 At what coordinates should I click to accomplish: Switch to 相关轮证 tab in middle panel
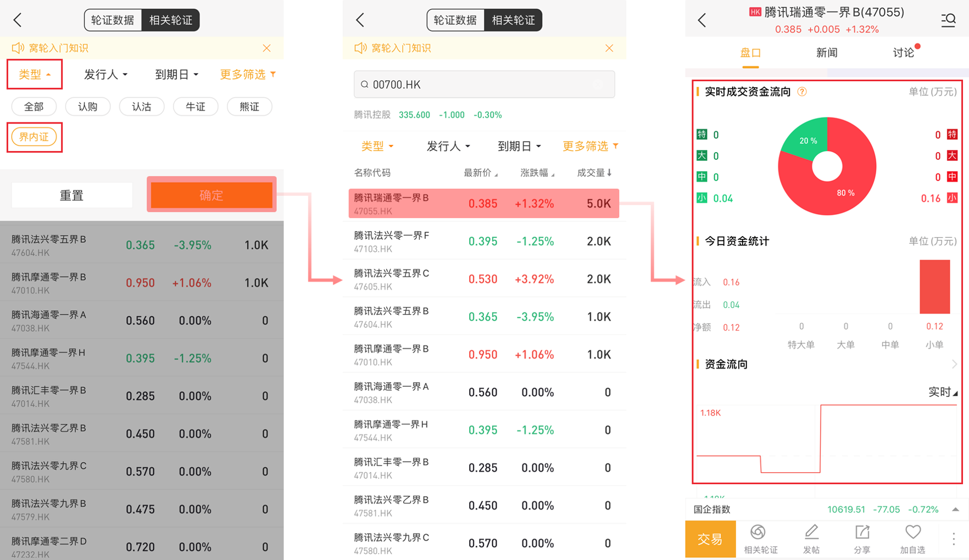tap(514, 20)
